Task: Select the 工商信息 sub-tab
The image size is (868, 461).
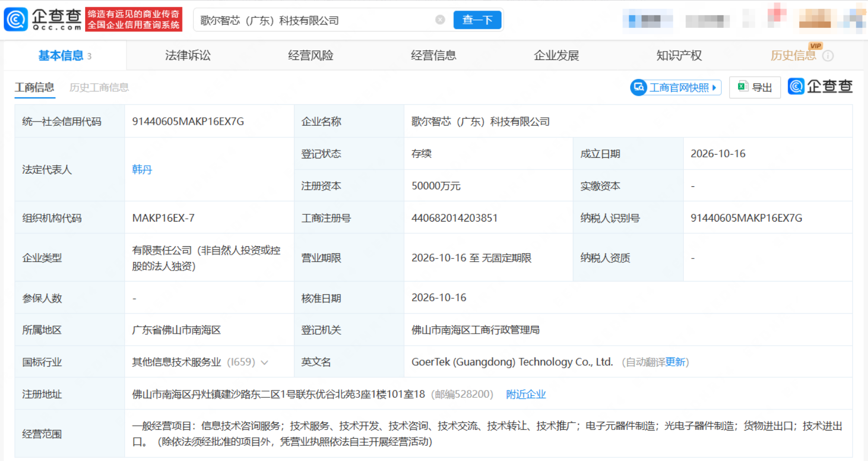Action: click(x=35, y=87)
